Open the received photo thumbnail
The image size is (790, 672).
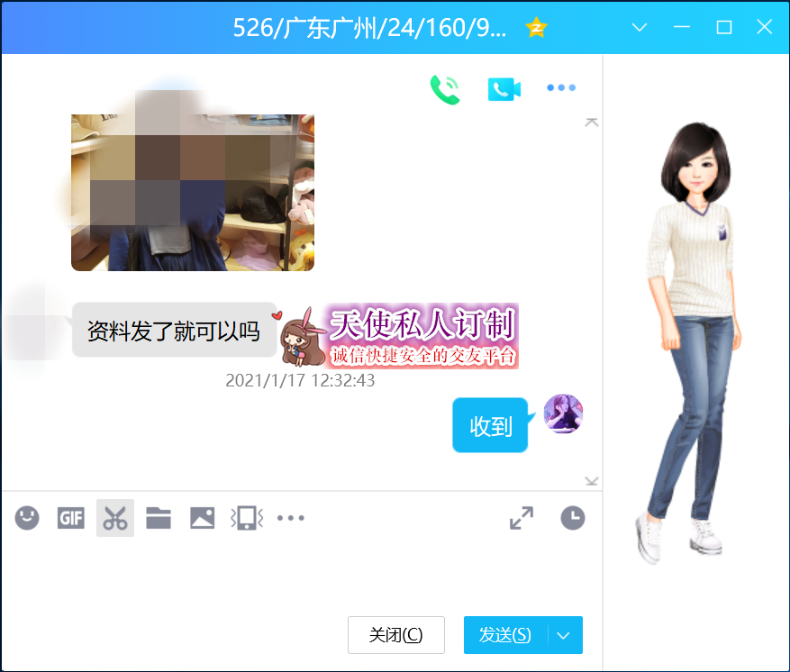click(x=193, y=192)
